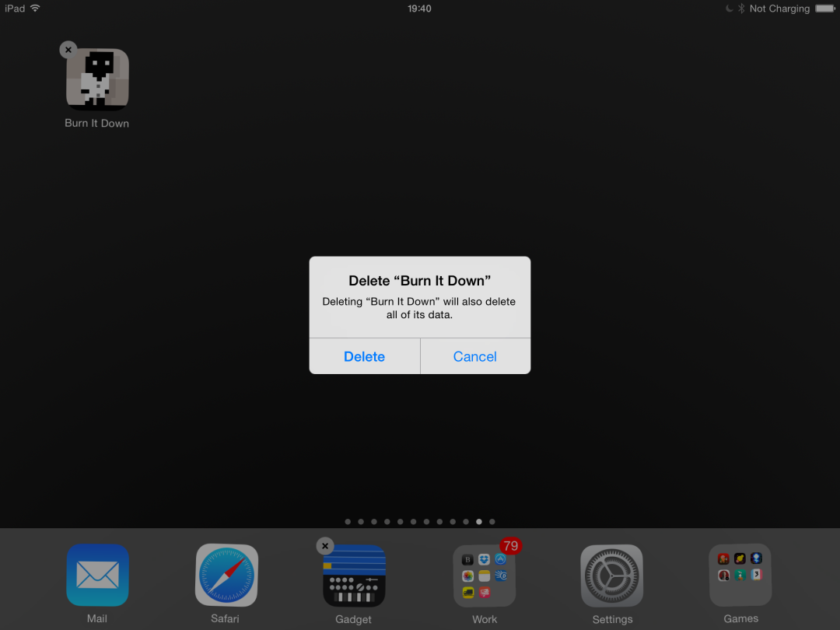
Task: Tap the Settings label in the dock
Action: (x=612, y=619)
